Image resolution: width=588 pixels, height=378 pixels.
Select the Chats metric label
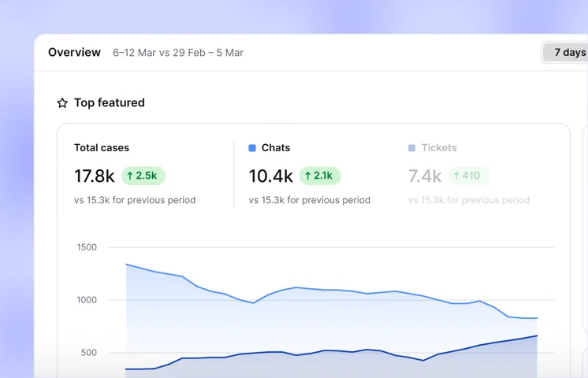(x=276, y=147)
